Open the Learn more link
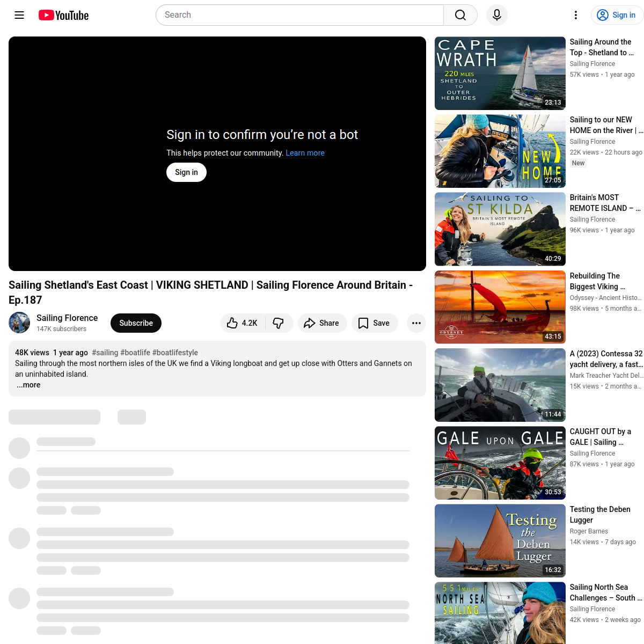Screen dimensions: 644x644 (305, 153)
